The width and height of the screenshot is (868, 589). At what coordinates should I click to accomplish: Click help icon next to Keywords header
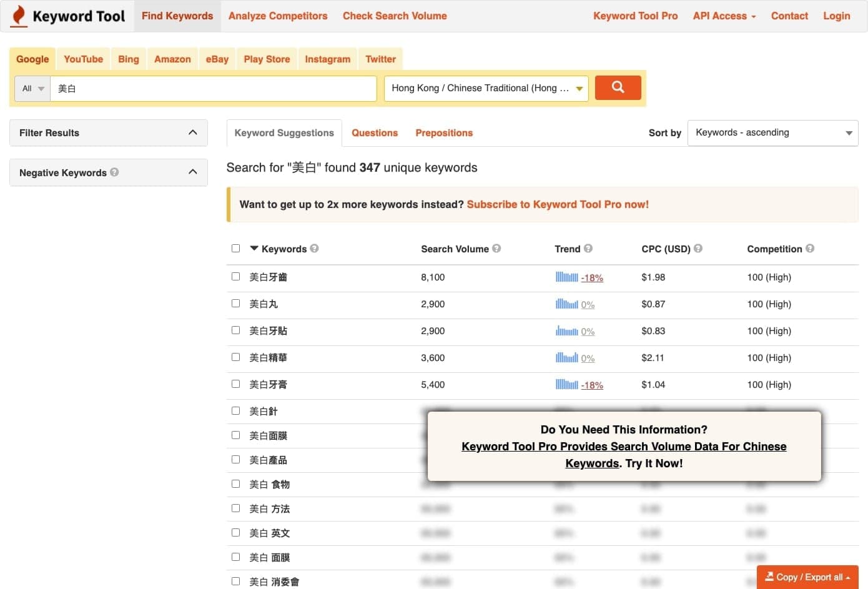click(314, 249)
